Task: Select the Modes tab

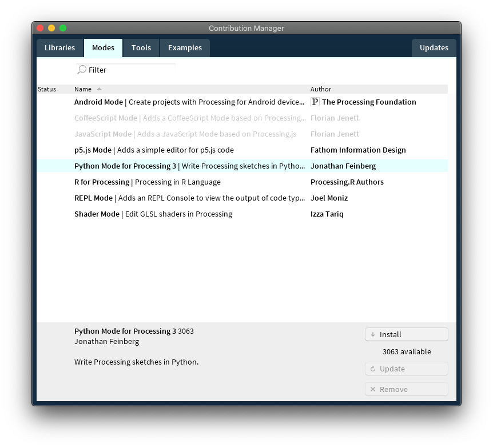Action: [x=103, y=48]
